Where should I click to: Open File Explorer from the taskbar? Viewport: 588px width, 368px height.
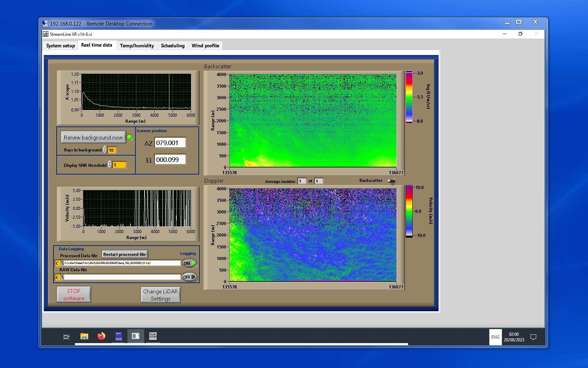point(84,336)
